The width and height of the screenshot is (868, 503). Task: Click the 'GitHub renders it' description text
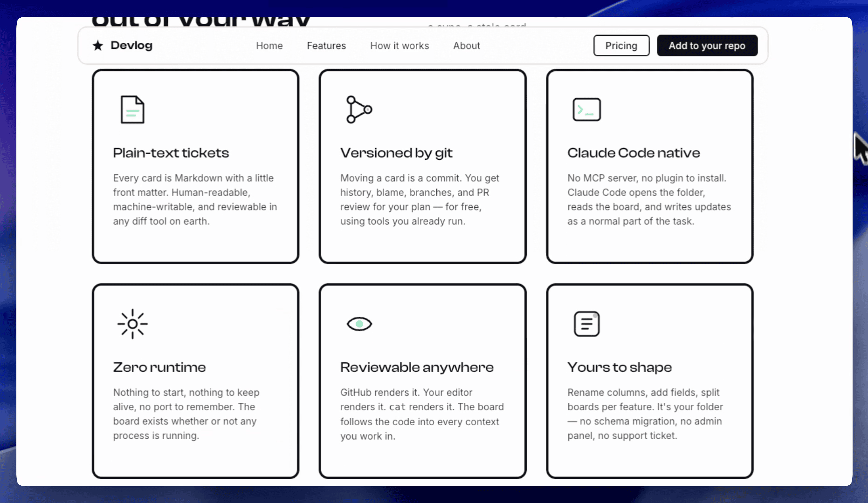pyautogui.click(x=422, y=414)
